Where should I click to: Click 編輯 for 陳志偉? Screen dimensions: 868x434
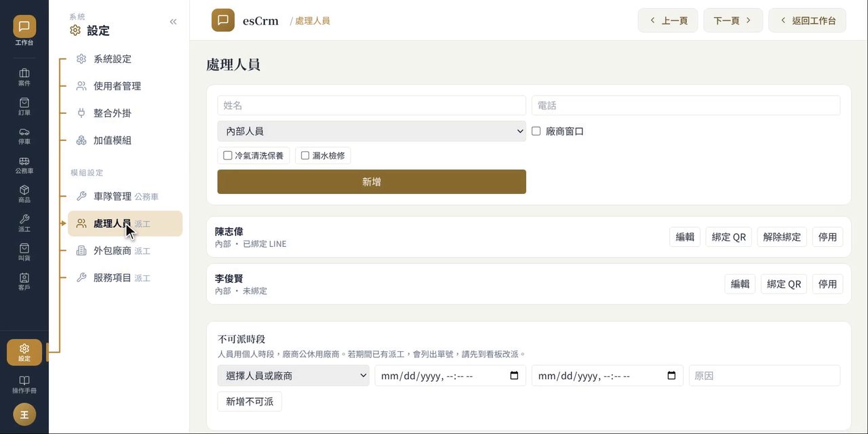point(685,237)
